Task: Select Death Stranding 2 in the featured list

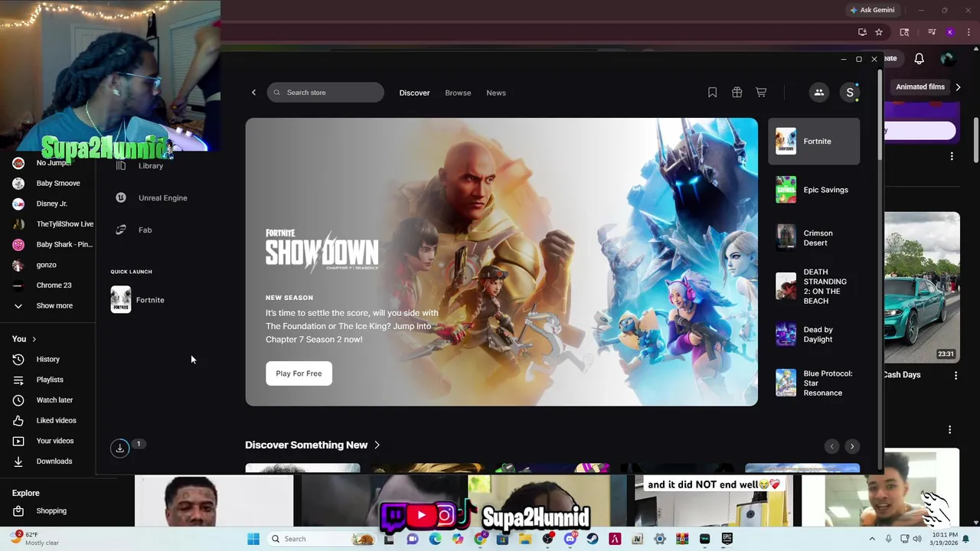Action: click(814, 286)
